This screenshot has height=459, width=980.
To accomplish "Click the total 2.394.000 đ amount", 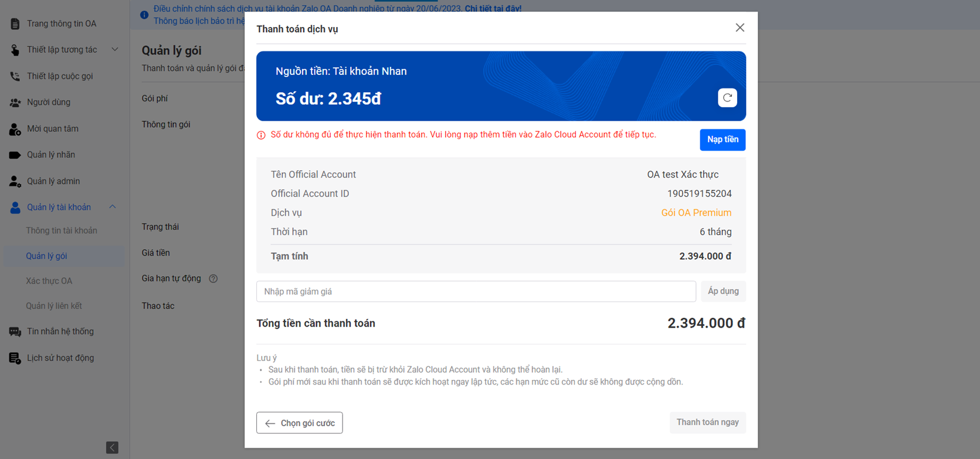I will (706, 323).
